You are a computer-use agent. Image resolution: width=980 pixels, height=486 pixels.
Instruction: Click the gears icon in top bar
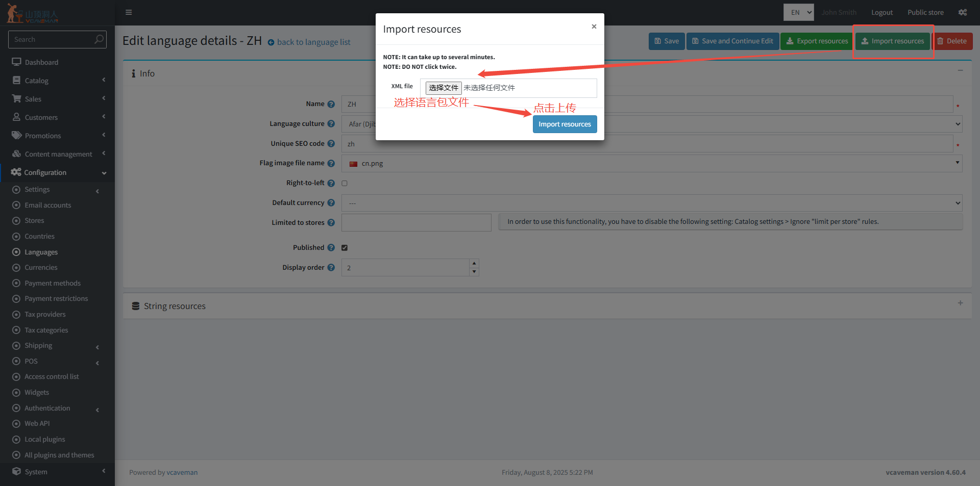pos(962,12)
